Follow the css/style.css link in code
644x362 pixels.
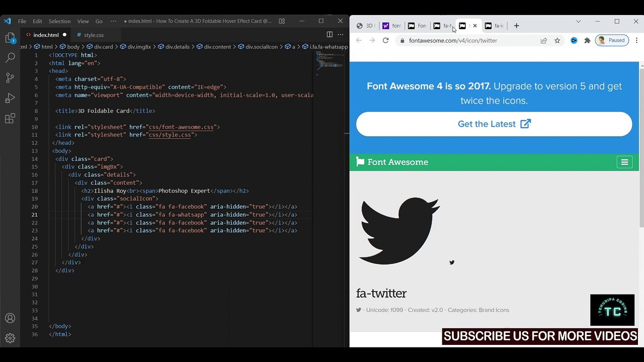pos(170,135)
